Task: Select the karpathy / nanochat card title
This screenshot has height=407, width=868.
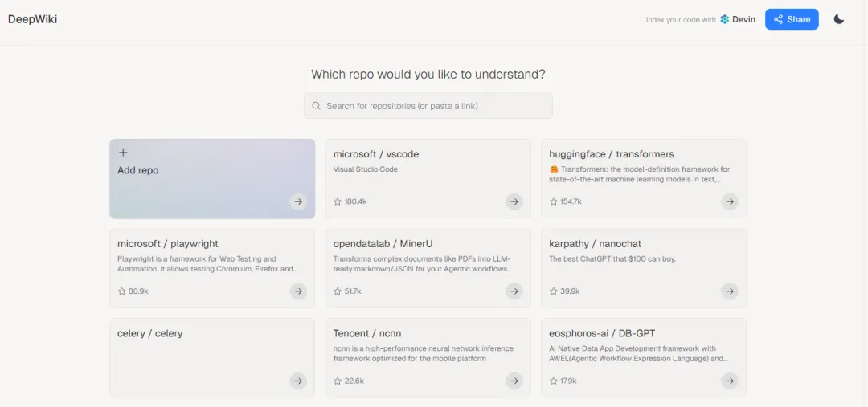Action: point(595,243)
